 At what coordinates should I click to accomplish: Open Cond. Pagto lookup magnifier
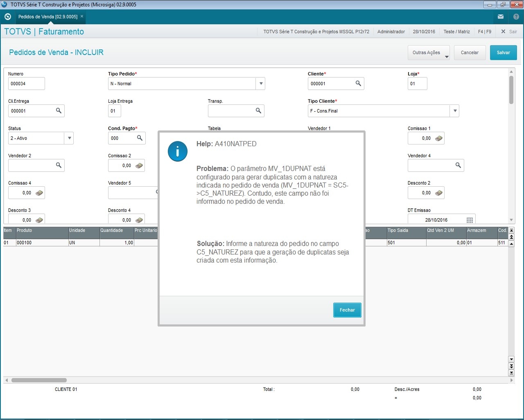tap(140, 138)
